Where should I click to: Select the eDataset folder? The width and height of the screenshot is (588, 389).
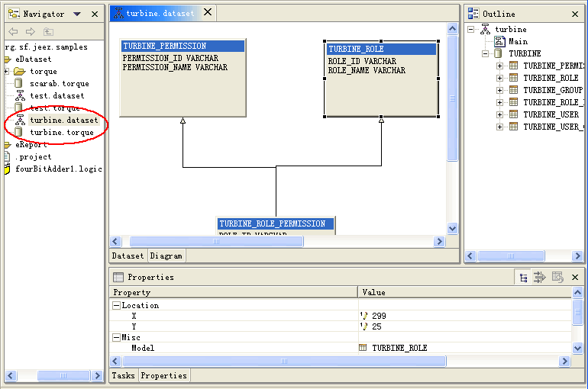coord(33,59)
